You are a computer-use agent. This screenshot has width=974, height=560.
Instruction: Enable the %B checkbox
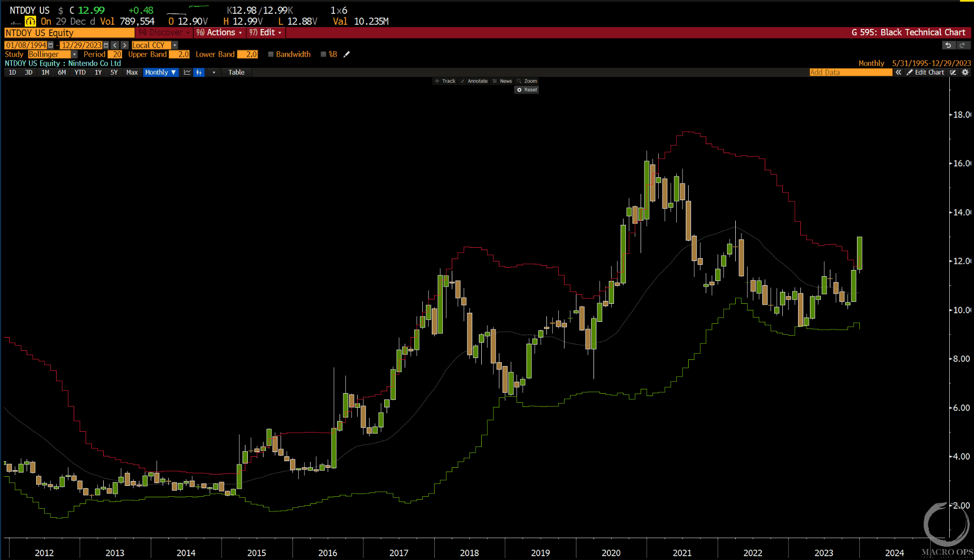click(x=323, y=54)
